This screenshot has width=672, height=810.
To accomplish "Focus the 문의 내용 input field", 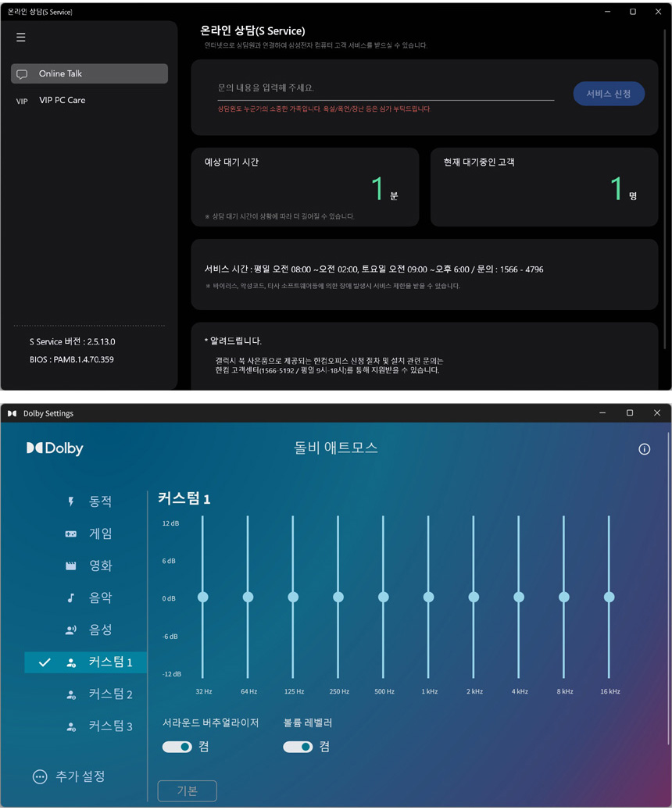I will point(385,89).
